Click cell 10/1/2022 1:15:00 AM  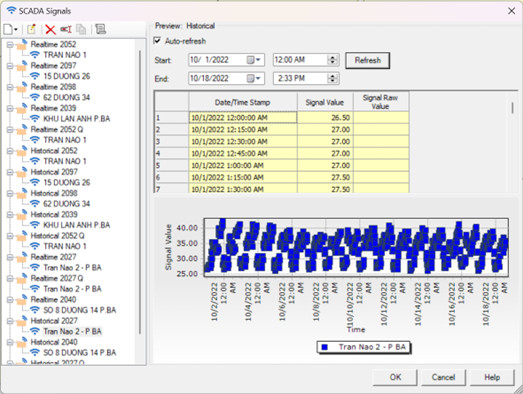[243, 177]
